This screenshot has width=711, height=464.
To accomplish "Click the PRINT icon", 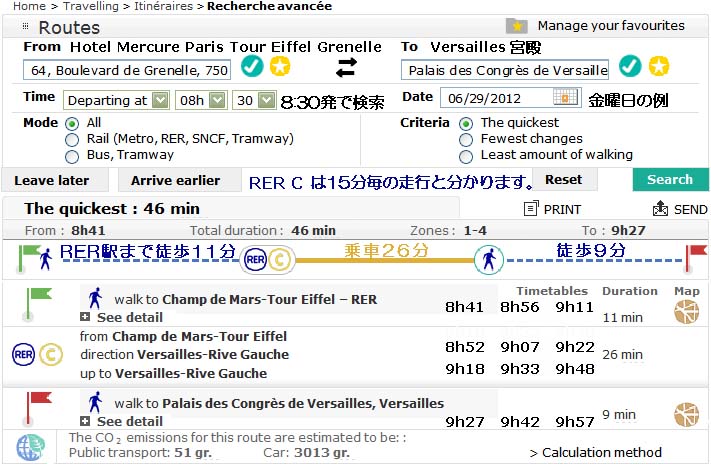I will tap(531, 209).
